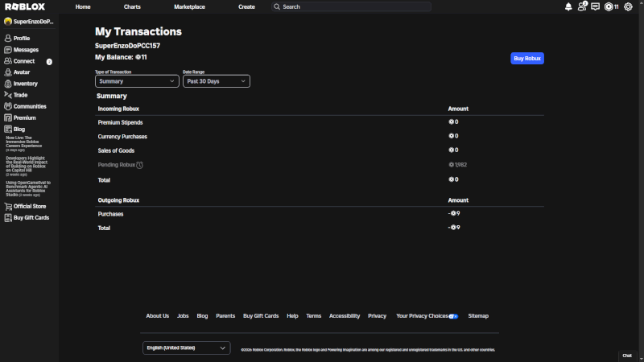644x362 pixels.
Task: Open friend requests icon in header
Action: click(582, 6)
